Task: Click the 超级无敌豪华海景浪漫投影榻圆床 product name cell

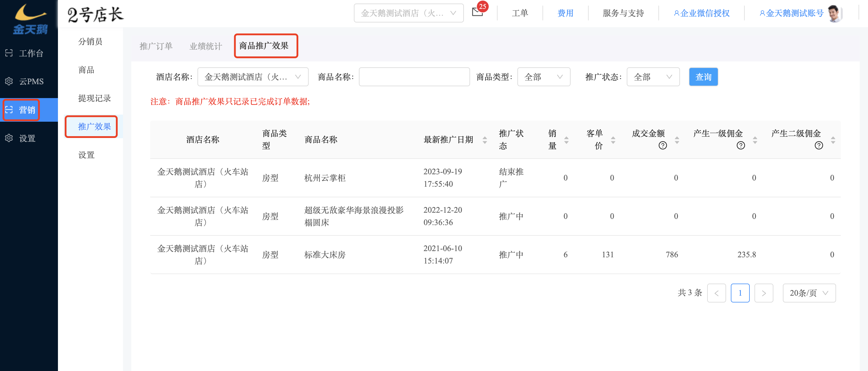Action: click(354, 216)
